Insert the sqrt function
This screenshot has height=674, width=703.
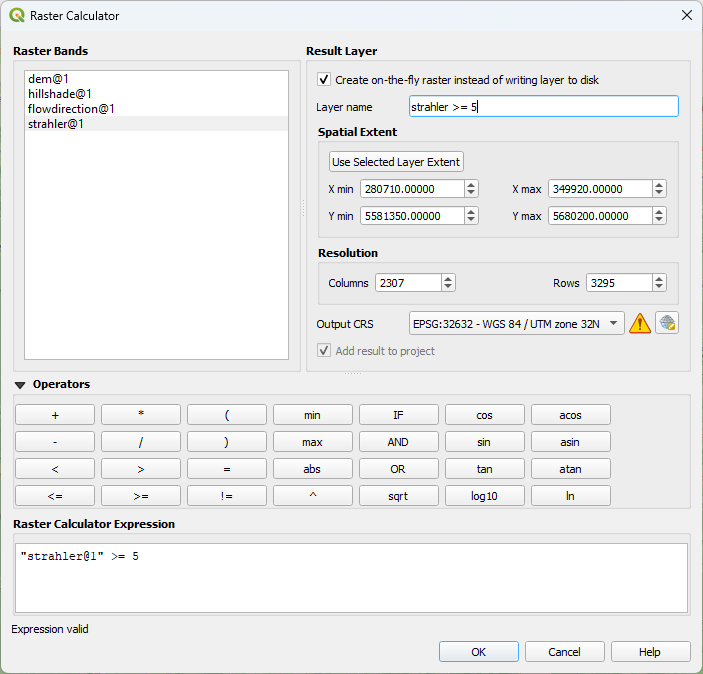399,496
